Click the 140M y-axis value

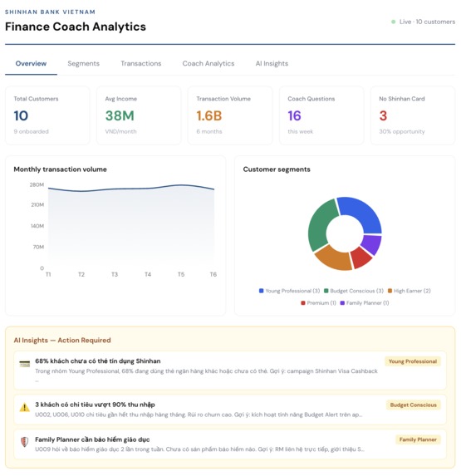coord(37,226)
